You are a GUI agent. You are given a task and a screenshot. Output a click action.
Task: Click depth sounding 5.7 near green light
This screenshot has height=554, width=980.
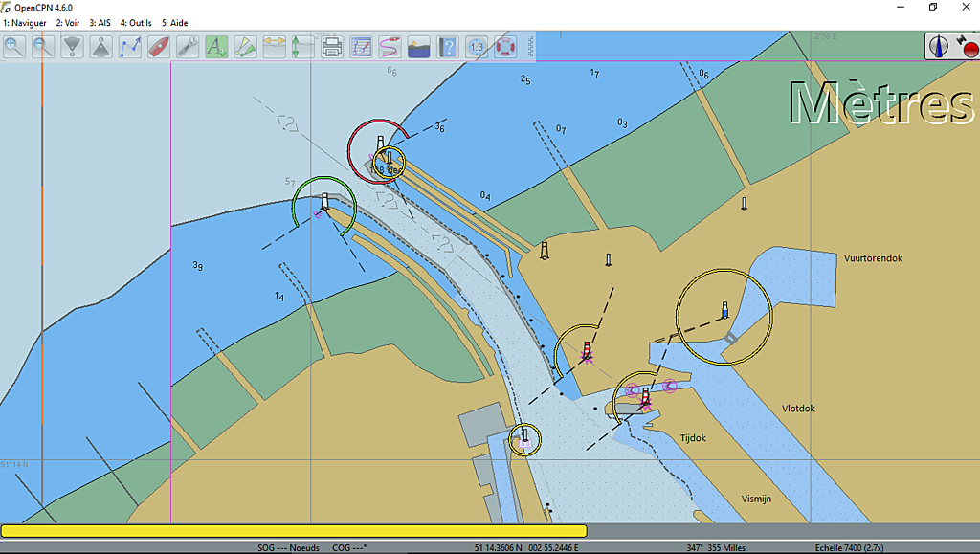coord(290,182)
